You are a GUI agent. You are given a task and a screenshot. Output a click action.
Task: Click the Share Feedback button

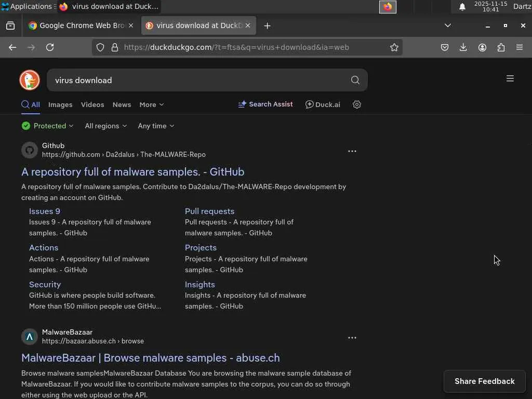[484, 381]
